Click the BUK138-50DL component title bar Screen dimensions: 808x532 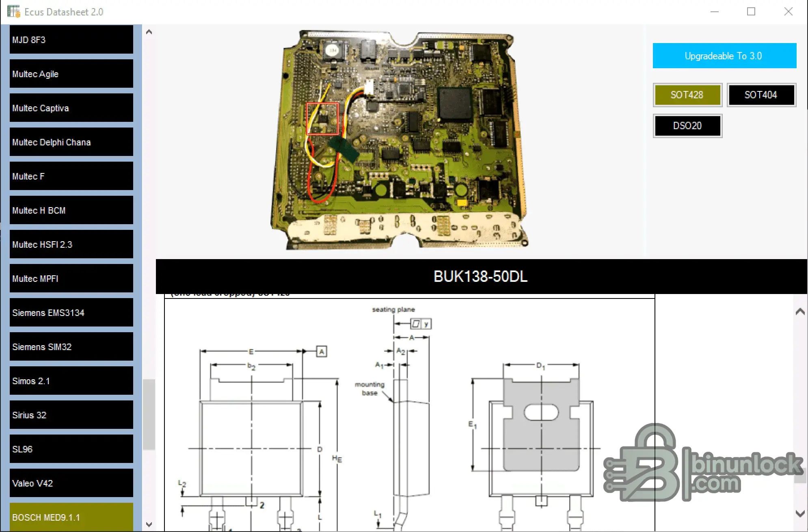coord(481,276)
